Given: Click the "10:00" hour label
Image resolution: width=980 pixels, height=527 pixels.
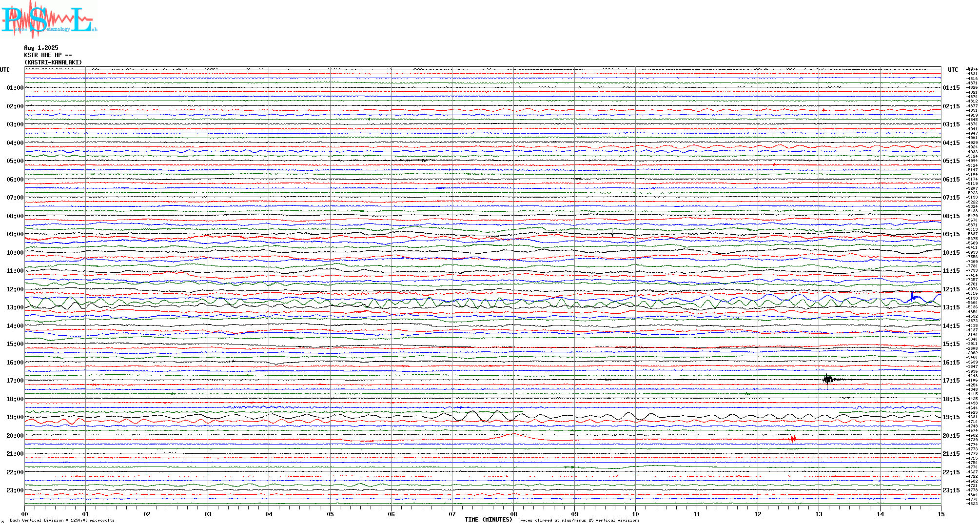Looking at the screenshot, I should click(x=15, y=253).
